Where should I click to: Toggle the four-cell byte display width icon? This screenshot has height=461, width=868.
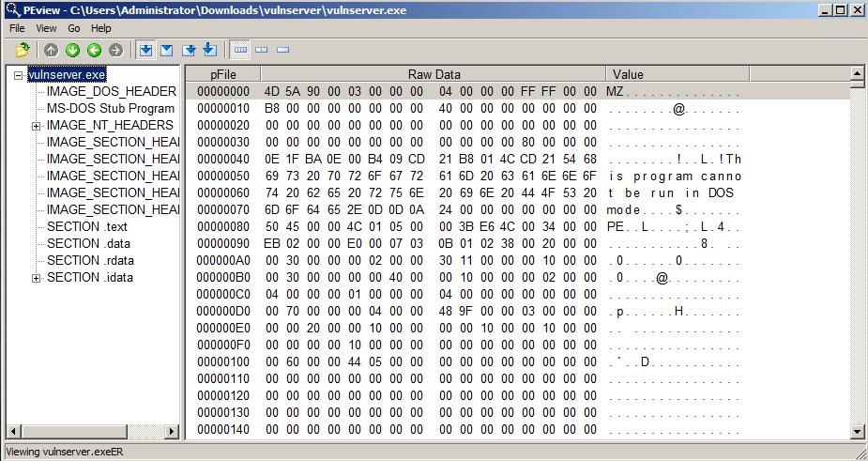point(240,50)
